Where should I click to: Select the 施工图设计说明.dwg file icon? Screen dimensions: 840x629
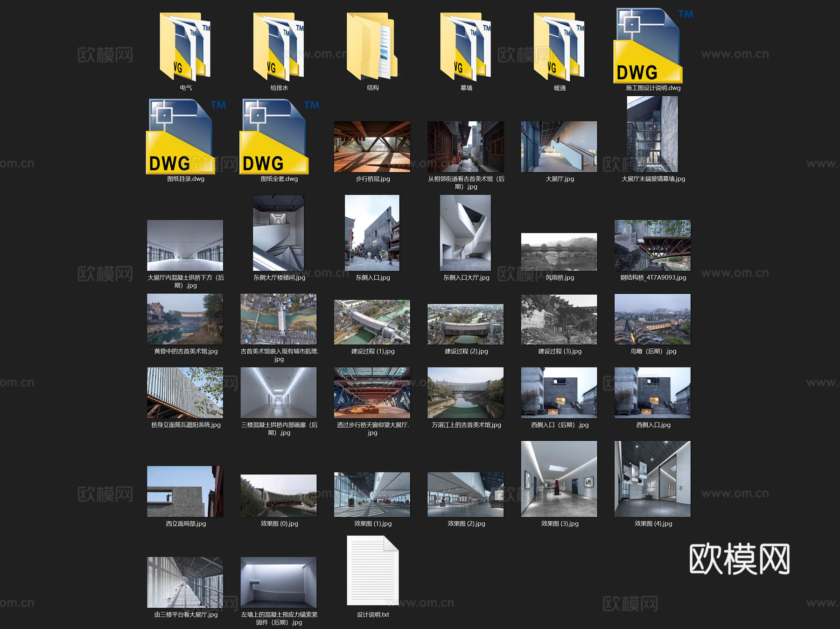click(652, 46)
